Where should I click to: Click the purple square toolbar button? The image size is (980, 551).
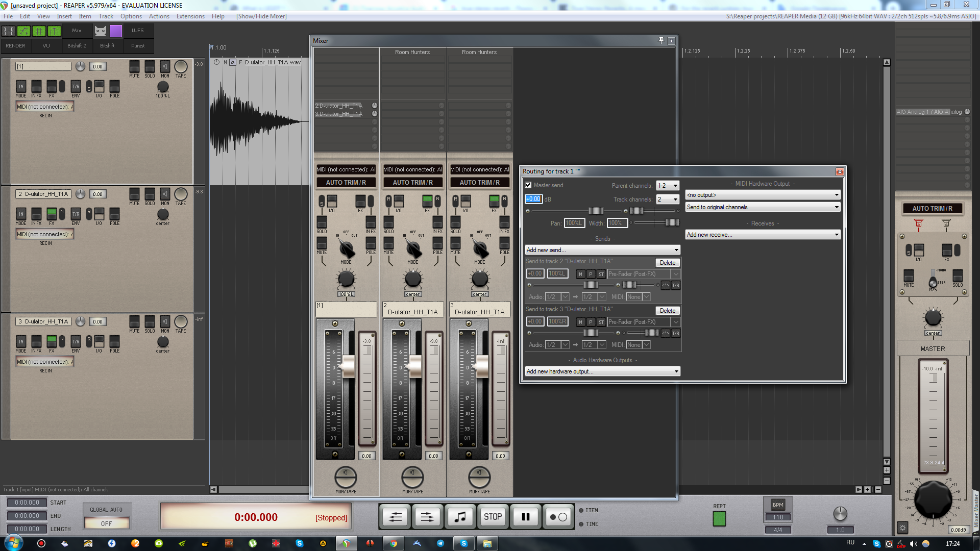pyautogui.click(x=116, y=31)
